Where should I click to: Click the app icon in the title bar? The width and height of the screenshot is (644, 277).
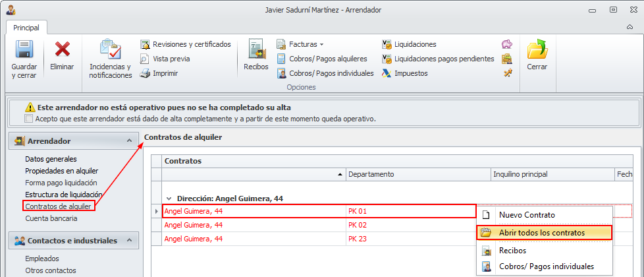[11, 9]
